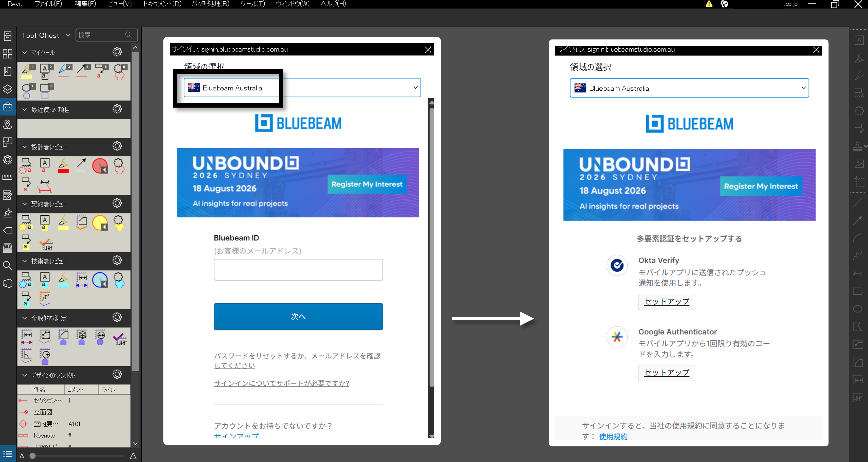Image resolution: width=868 pixels, height=462 pixels.
Task: Open settings gear for 全般的な測定
Action: coord(117,317)
